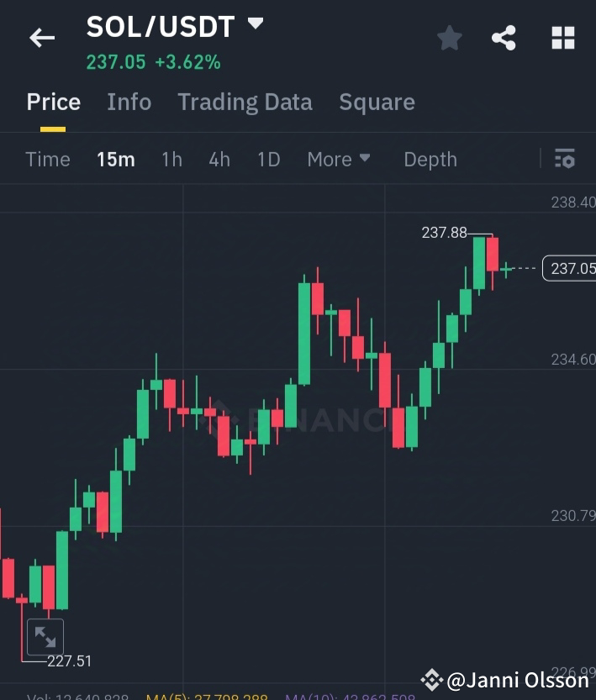Select the 1D timeframe
Viewport: 596px width, 700px height.
coord(268,159)
